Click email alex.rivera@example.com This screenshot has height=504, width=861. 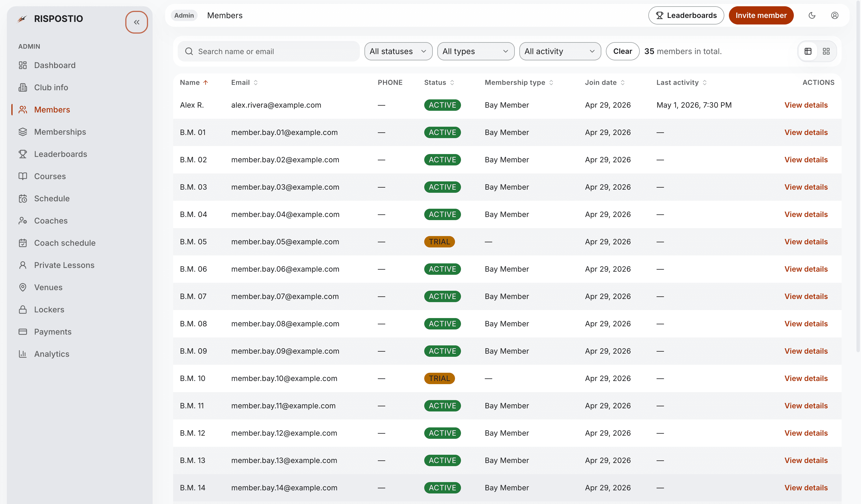tap(276, 105)
